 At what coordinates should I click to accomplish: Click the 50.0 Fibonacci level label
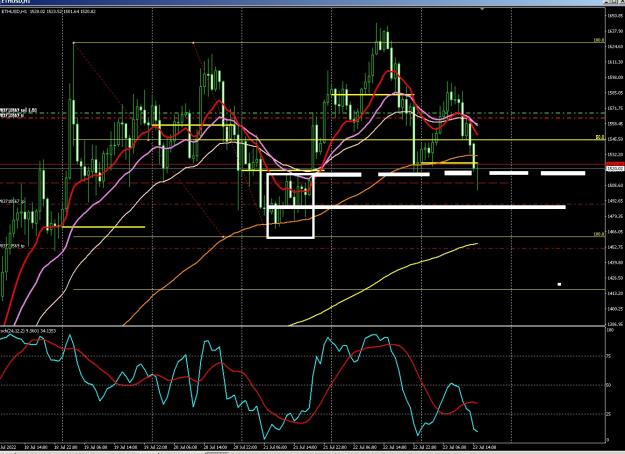click(600, 137)
